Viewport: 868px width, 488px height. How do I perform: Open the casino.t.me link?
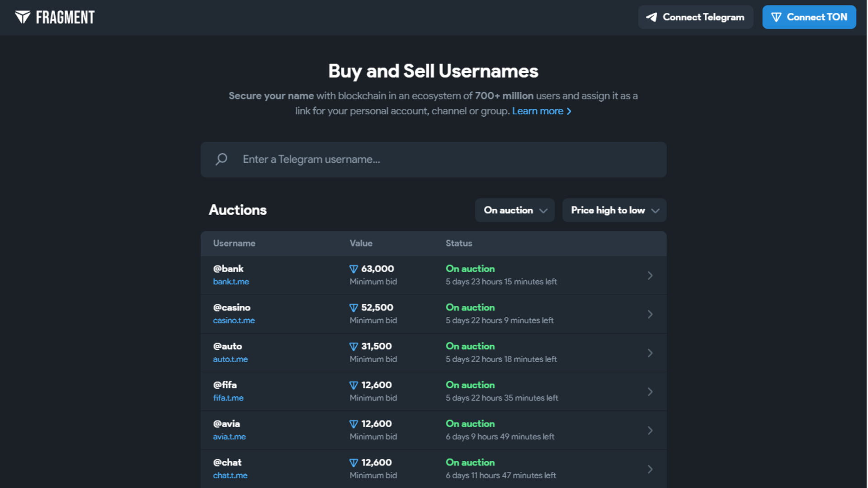pyautogui.click(x=234, y=320)
